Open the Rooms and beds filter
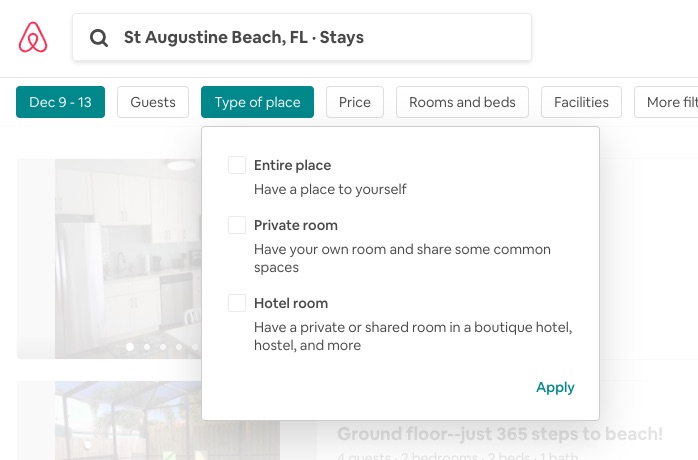The image size is (698, 460). tap(462, 102)
